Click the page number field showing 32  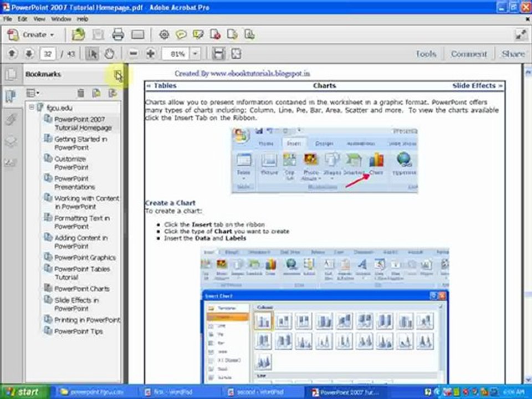tap(48, 54)
